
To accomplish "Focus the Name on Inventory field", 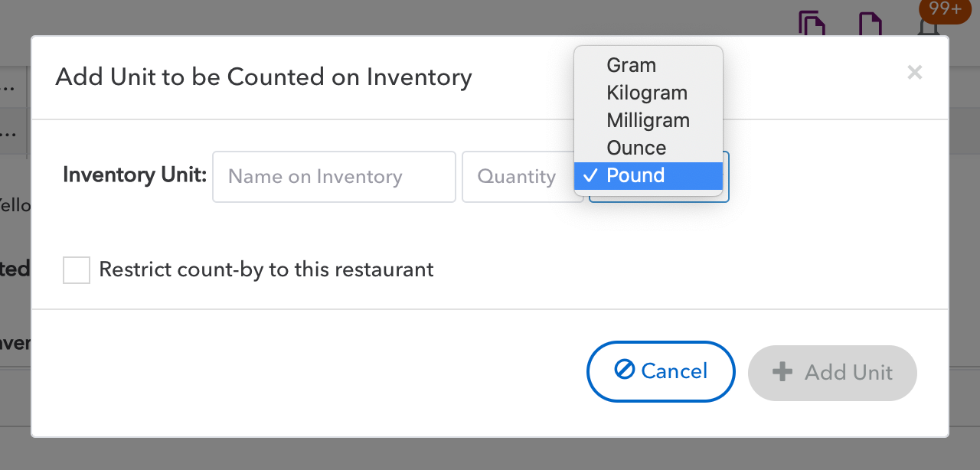I will [x=334, y=177].
